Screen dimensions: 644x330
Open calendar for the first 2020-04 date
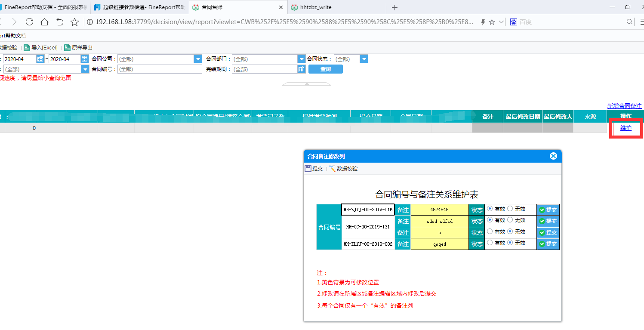point(40,59)
